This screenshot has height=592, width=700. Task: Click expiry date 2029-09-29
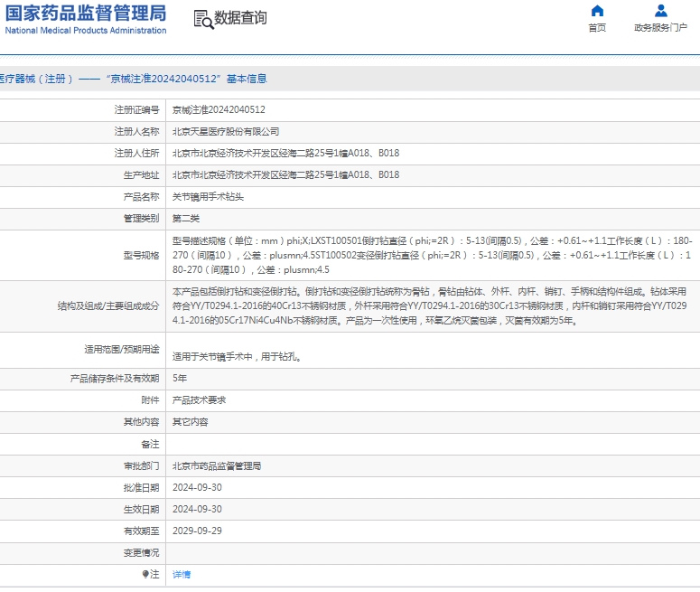[197, 531]
